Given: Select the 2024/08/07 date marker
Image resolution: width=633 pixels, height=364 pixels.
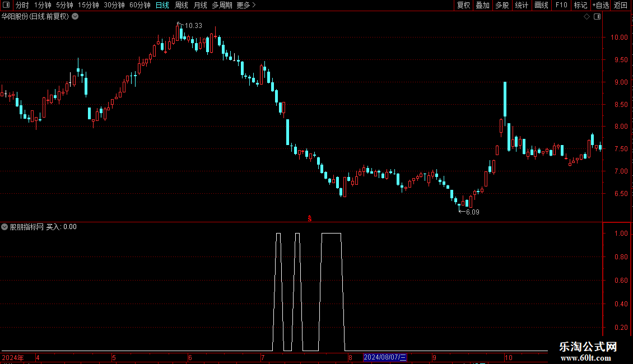Looking at the screenshot, I should point(385,357).
